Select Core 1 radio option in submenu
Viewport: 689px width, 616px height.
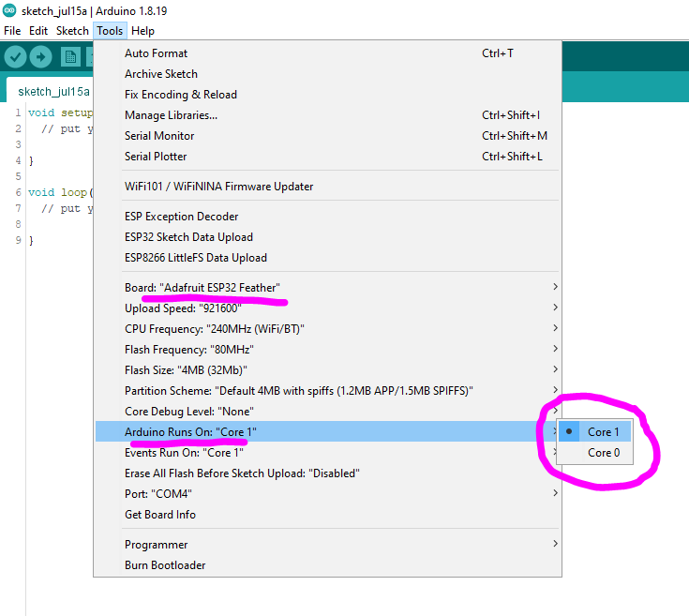coord(595,432)
